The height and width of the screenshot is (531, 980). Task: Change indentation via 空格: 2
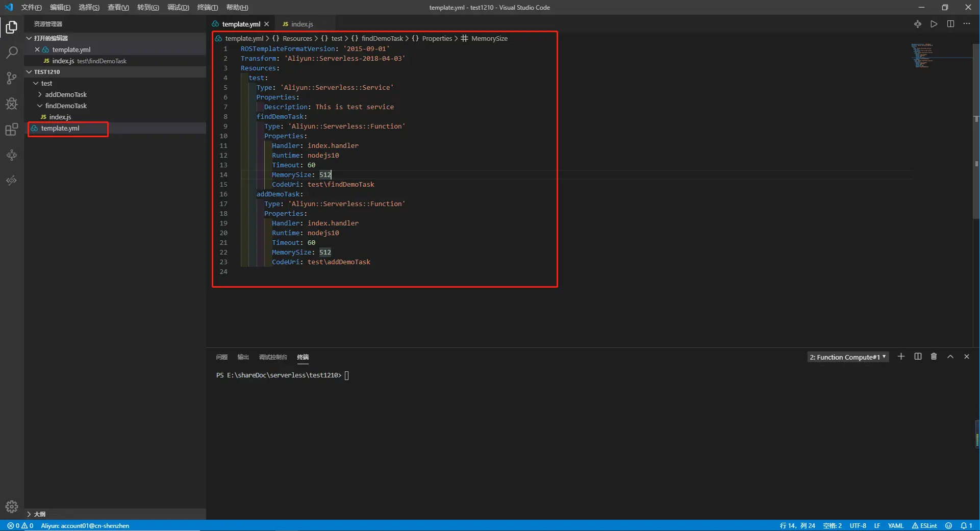click(x=833, y=525)
